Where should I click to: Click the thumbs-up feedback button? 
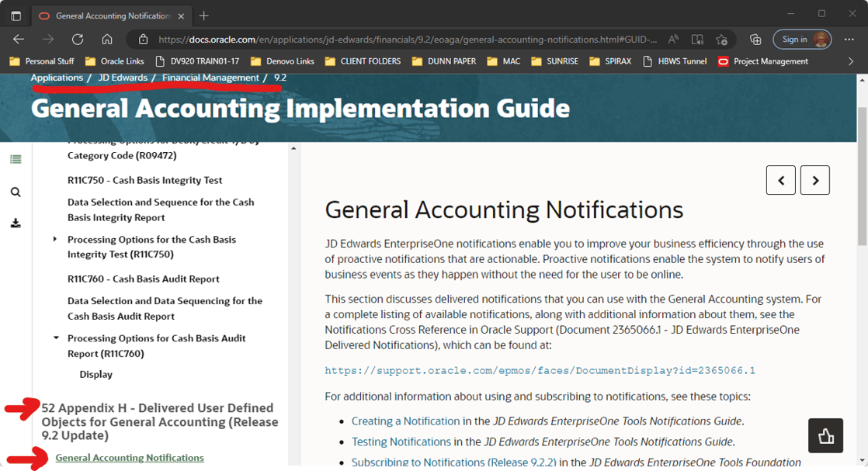826,435
